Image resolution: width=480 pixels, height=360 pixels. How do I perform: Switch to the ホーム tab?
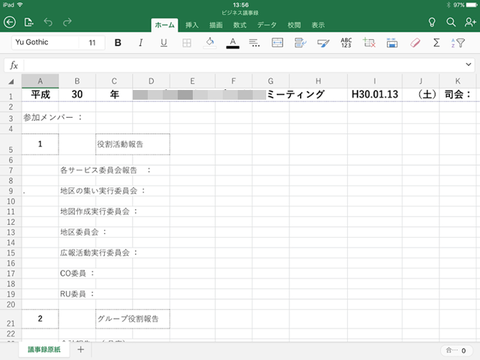[165, 25]
